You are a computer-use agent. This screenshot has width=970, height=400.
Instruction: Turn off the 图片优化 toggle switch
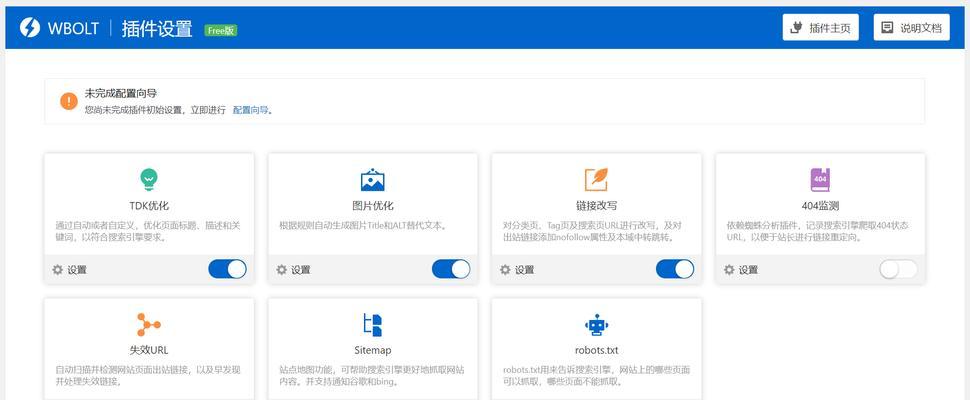coord(451,269)
